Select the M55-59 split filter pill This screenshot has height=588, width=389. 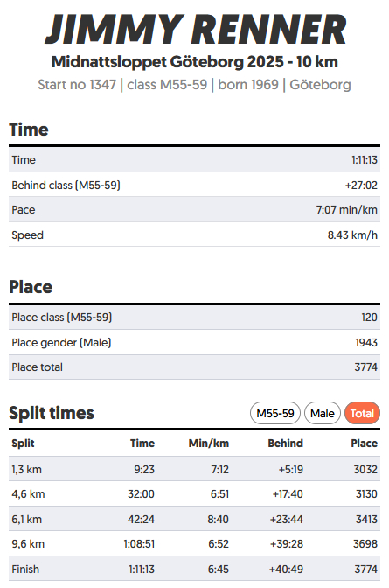[275, 413]
